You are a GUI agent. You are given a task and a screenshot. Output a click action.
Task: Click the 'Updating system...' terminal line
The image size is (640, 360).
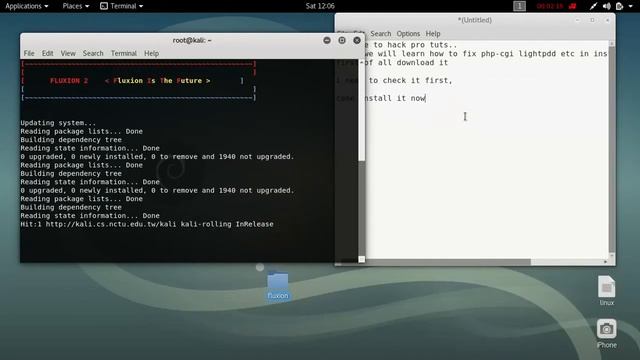[58, 123]
